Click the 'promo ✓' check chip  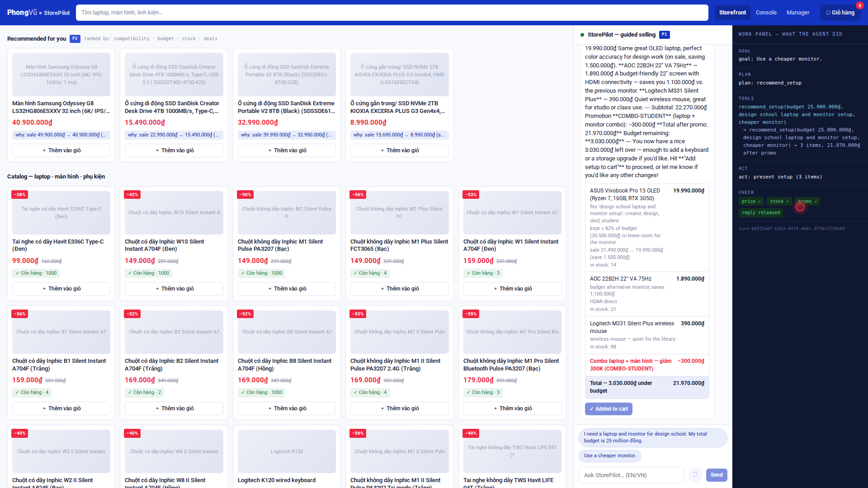click(807, 202)
